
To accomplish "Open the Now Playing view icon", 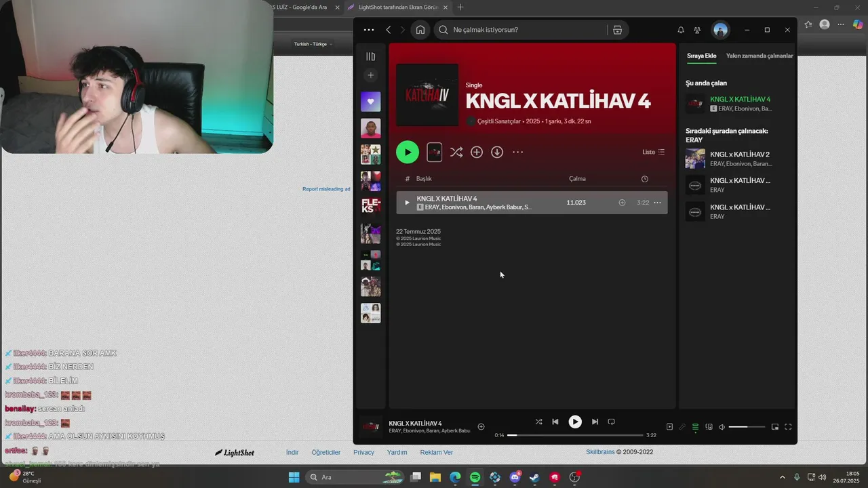I will click(x=669, y=427).
